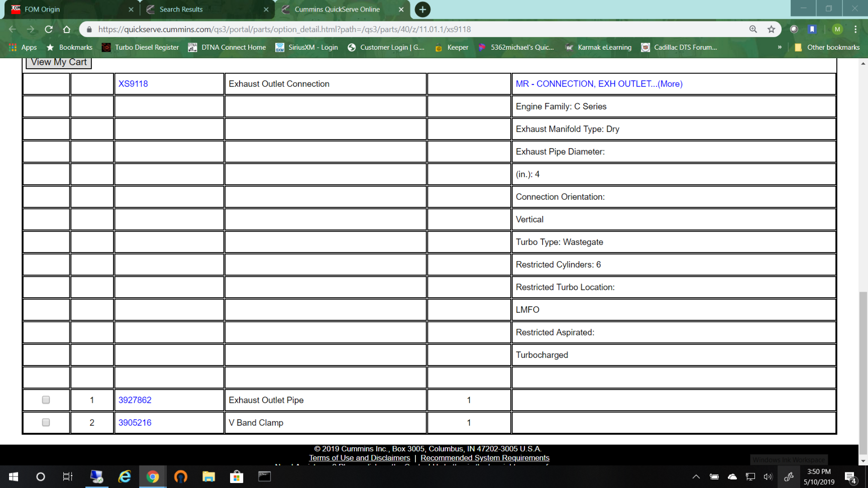Open the orange headset app on the taskbar
868x488 pixels.
tap(180, 476)
